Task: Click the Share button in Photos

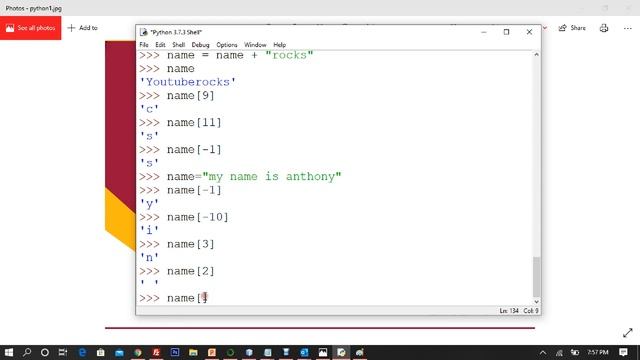Action: tap(572, 28)
